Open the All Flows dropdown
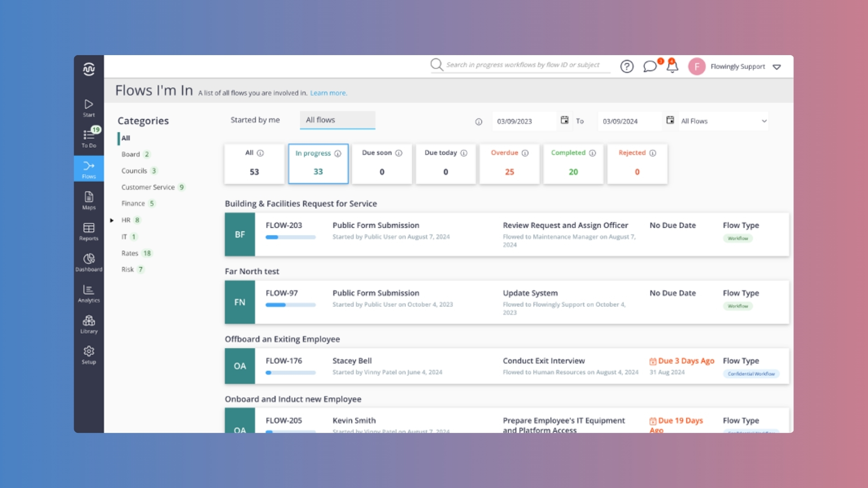 pos(722,121)
